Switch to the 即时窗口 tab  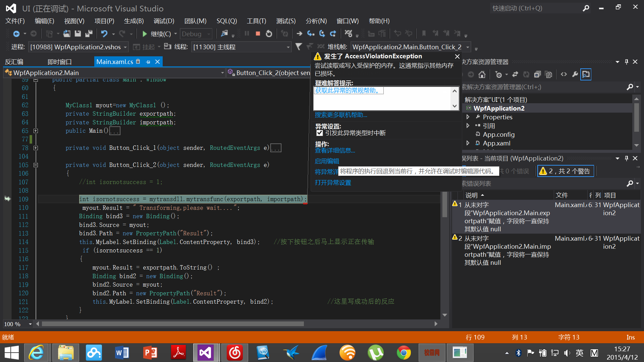60,62
